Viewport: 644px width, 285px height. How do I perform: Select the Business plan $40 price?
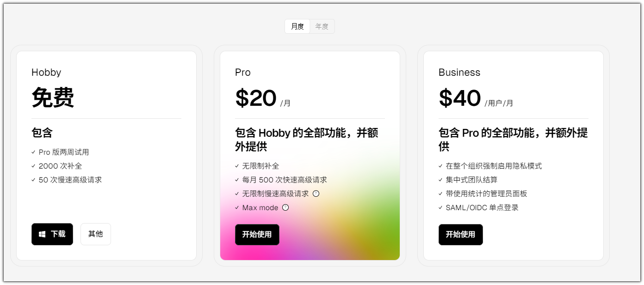pyautogui.click(x=460, y=98)
